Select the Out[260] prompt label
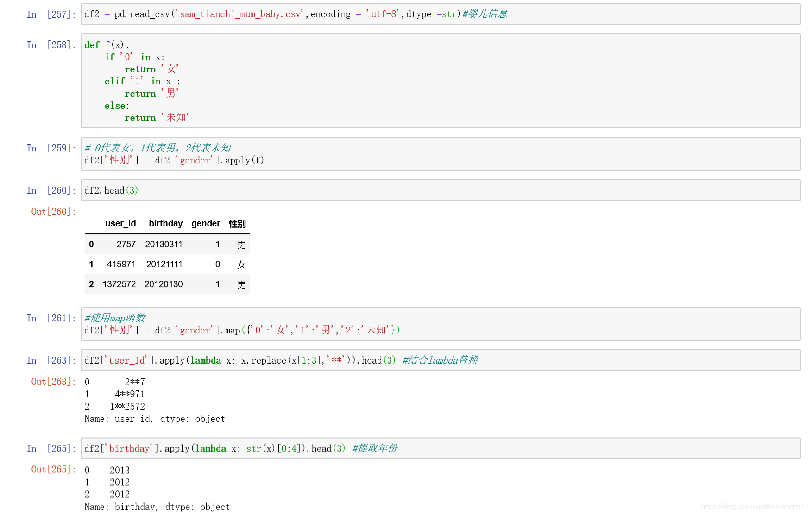Screen dimensions: 812x515 coord(53,212)
